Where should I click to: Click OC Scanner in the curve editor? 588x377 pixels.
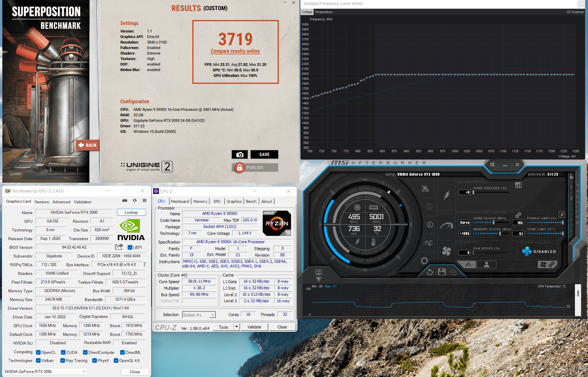575,12
